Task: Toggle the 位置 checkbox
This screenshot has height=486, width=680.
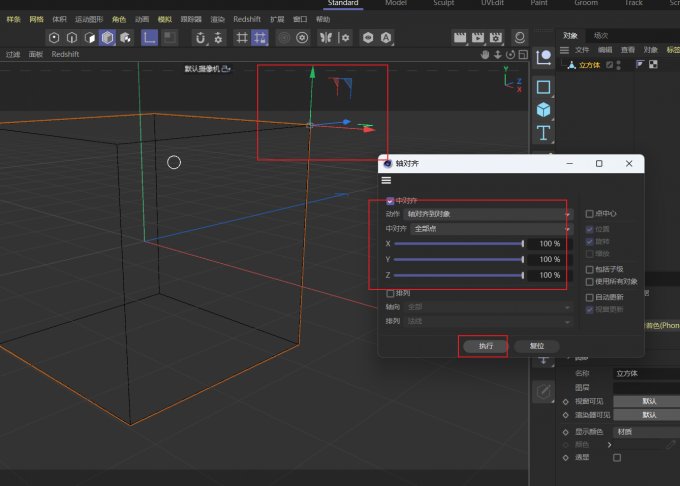Action: tap(589, 229)
